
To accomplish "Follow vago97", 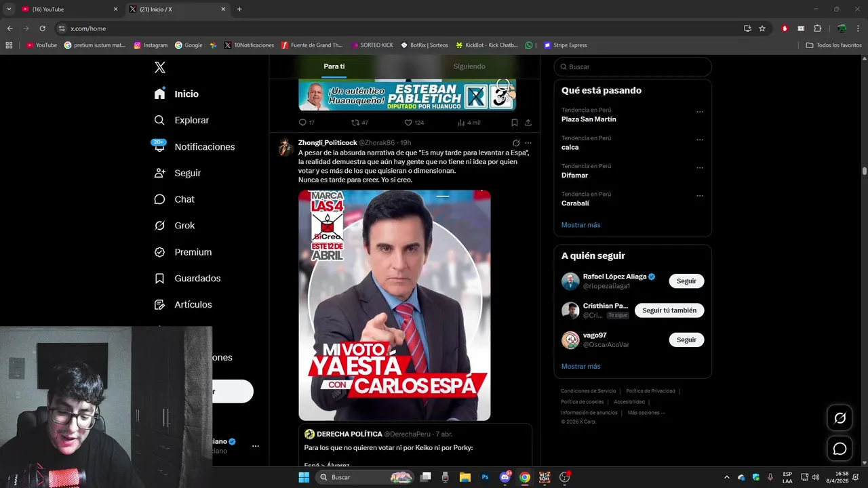I will click(x=686, y=340).
